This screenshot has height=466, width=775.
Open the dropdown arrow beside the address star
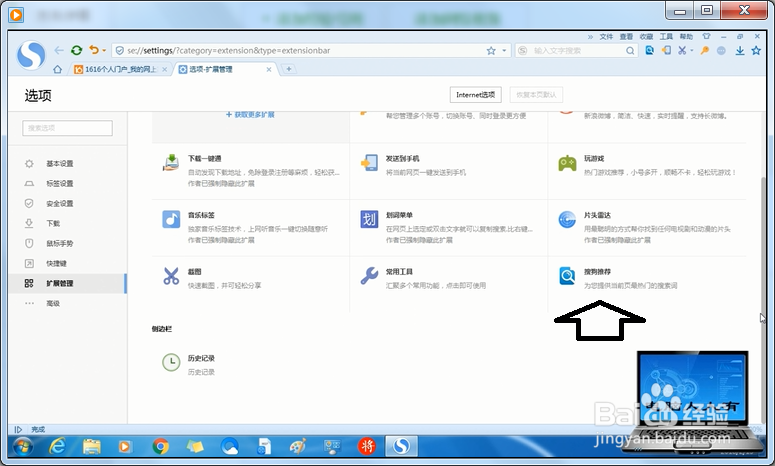[x=504, y=50]
